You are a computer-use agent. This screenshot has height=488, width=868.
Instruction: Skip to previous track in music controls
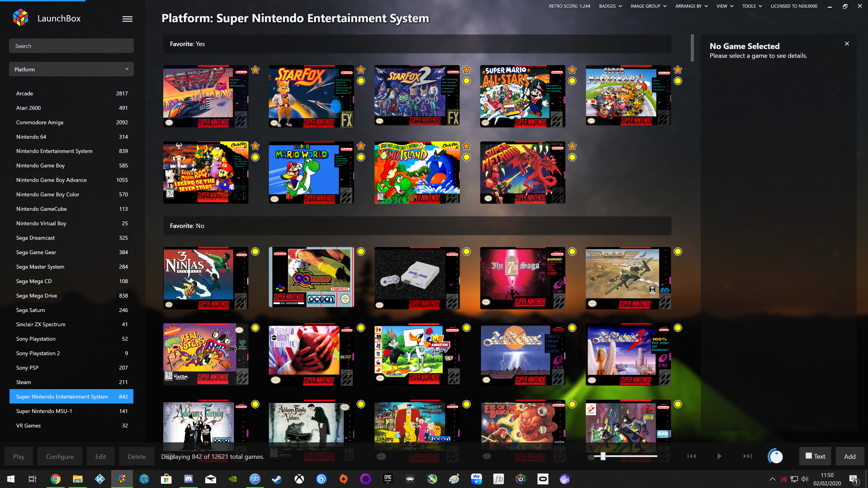pyautogui.click(x=691, y=456)
